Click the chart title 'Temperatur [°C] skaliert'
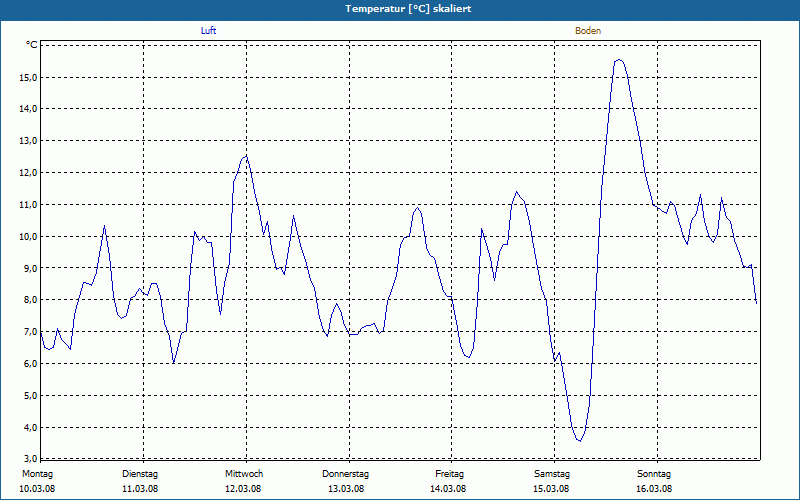800x500 pixels. (408, 9)
